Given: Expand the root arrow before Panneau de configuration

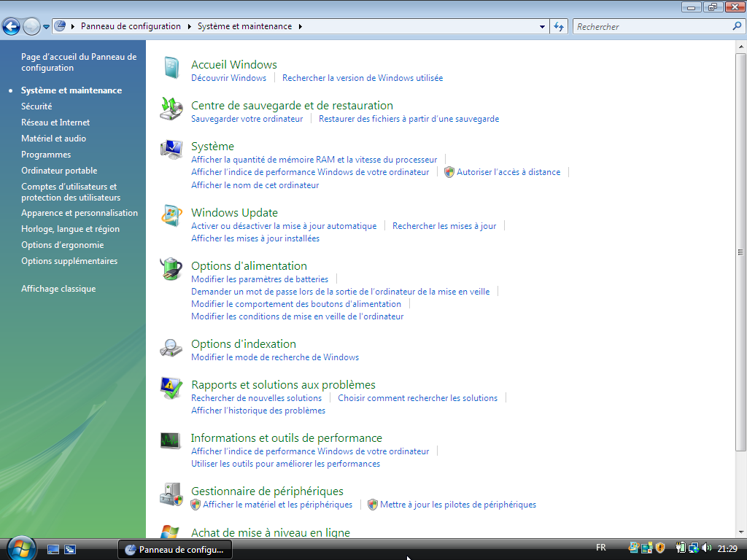Looking at the screenshot, I should (73, 27).
